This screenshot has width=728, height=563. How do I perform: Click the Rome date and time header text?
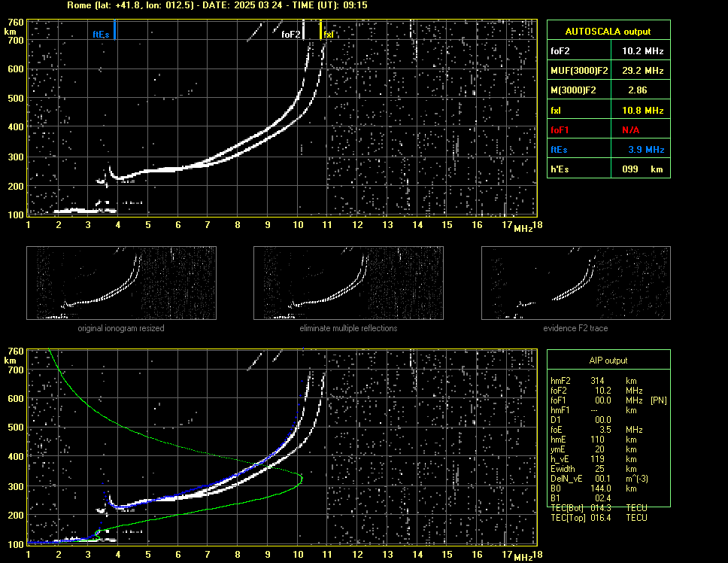tap(217, 5)
